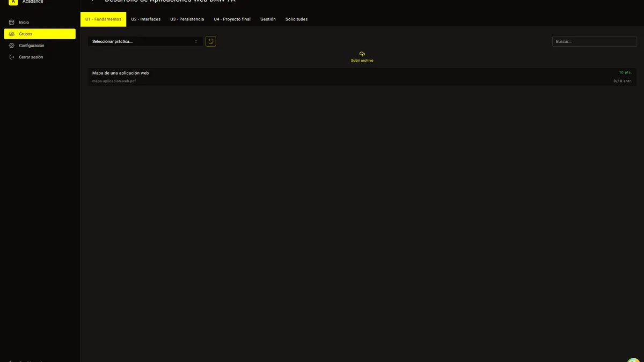Viewport: 644px width, 362px height.
Task: Open Configuración from the sidebar
Action: pos(40,46)
